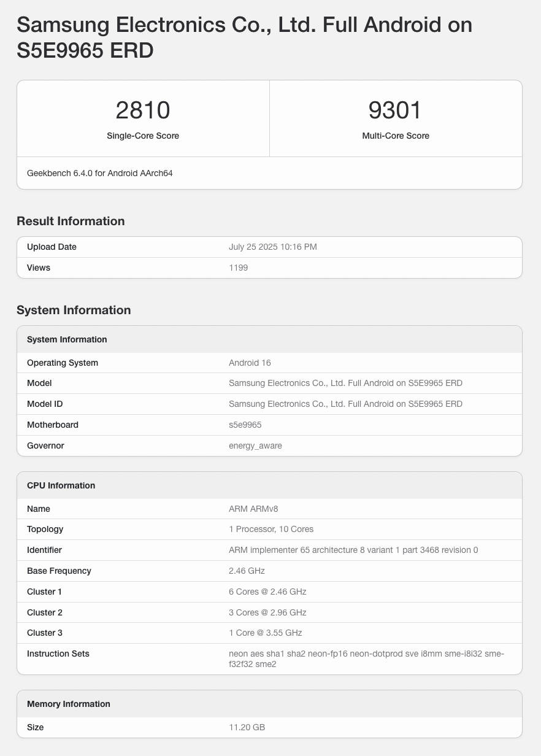Click the Geekbench 6.4.0 for Android AArch64 text
Viewport: 541px width, 756px height.
[100, 173]
